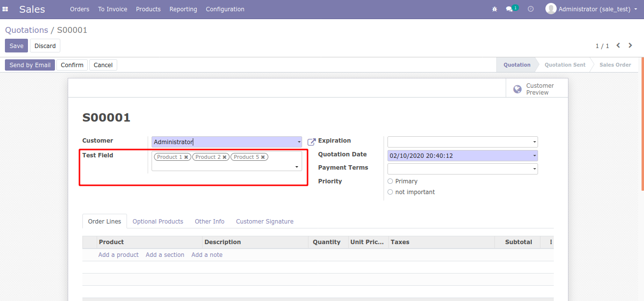Click the Discard button
The width and height of the screenshot is (644, 301).
(45, 46)
